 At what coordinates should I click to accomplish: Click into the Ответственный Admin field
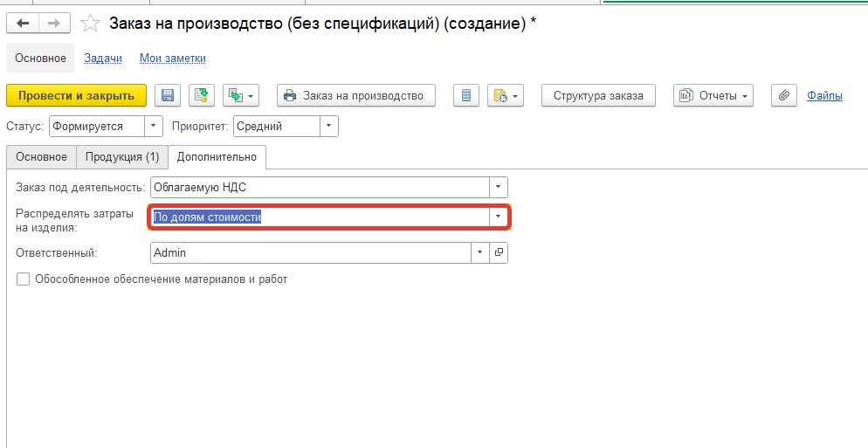[311, 252]
